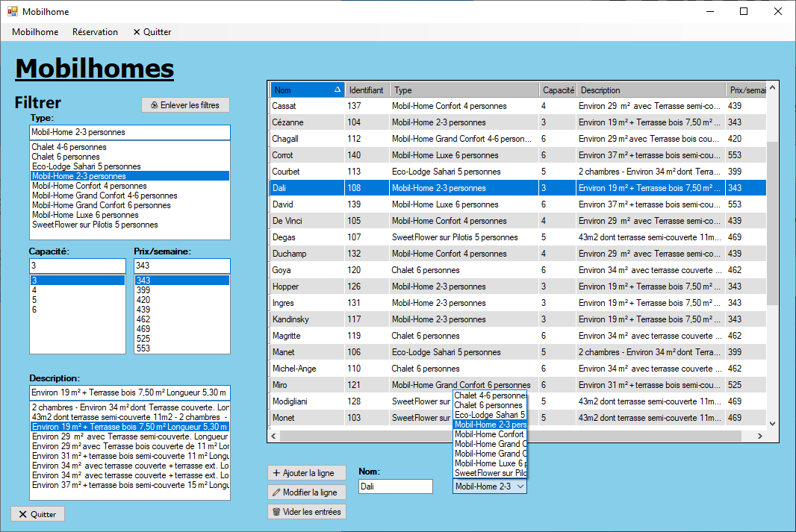
Task: Click the Mobilhome app icon in title bar
Action: pyautogui.click(x=12, y=12)
